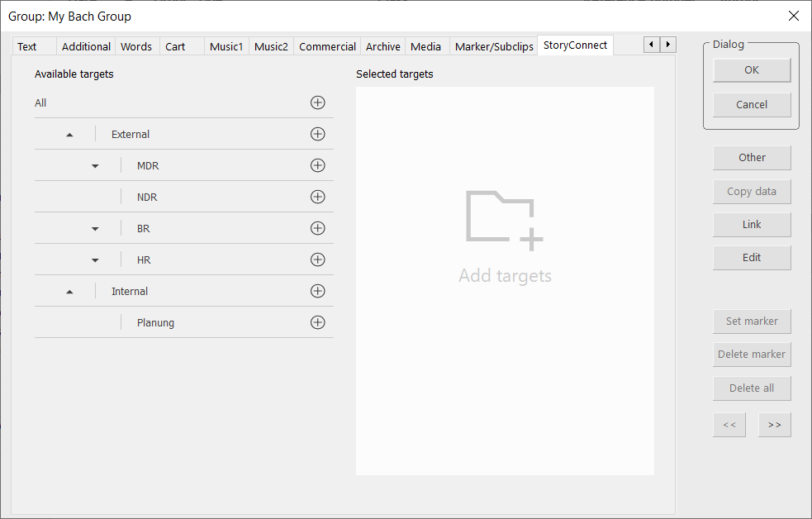
Task: Go to next entry with >> button
Action: pos(774,425)
